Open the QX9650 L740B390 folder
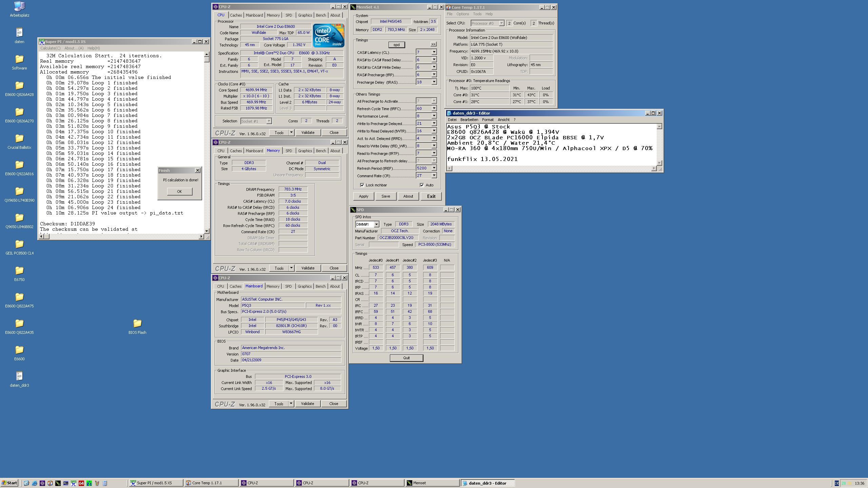 pyautogui.click(x=19, y=194)
